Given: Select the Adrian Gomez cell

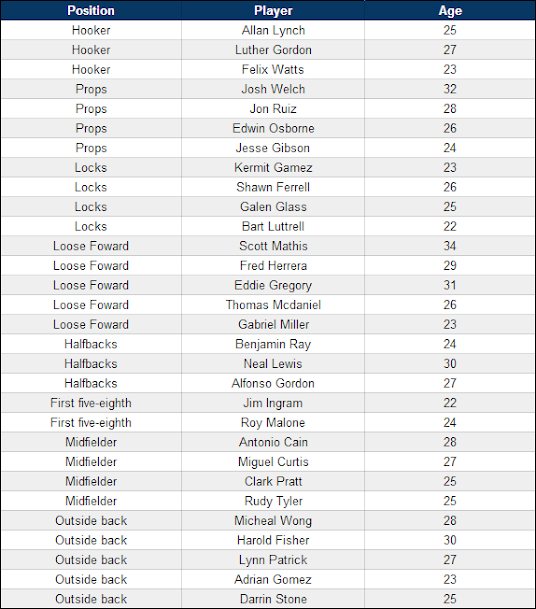Looking at the screenshot, I should [x=273, y=579].
